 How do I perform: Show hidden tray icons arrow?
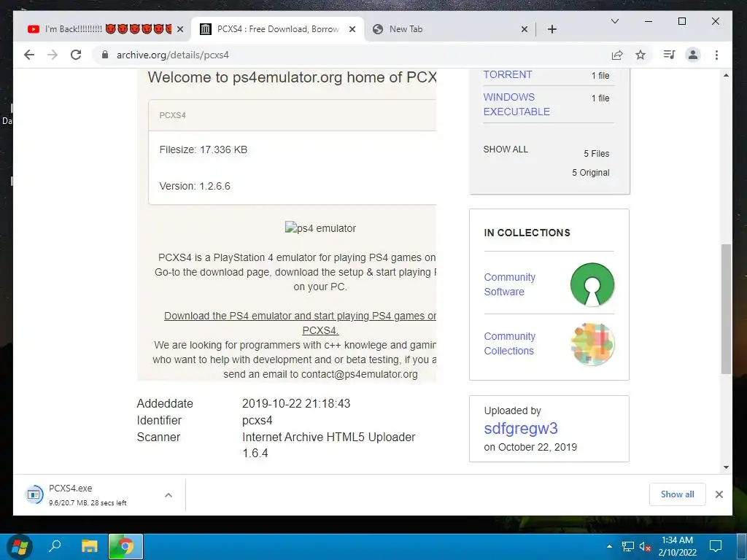(x=609, y=546)
